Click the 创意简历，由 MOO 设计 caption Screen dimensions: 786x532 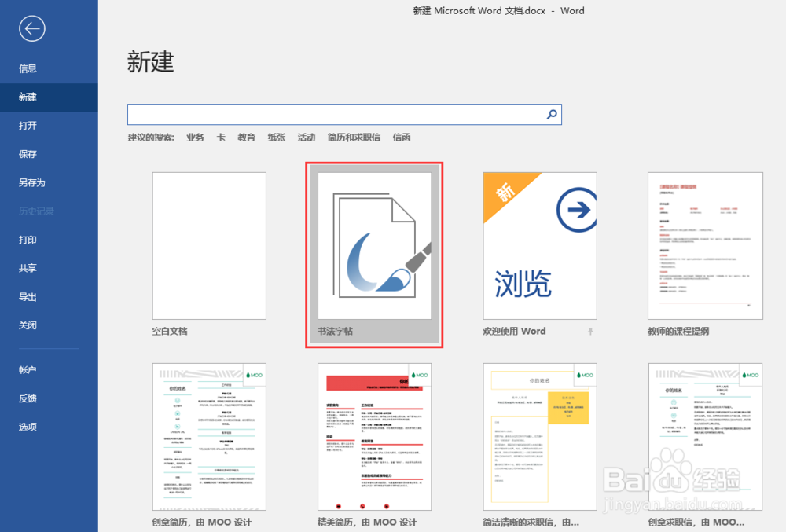(x=201, y=522)
